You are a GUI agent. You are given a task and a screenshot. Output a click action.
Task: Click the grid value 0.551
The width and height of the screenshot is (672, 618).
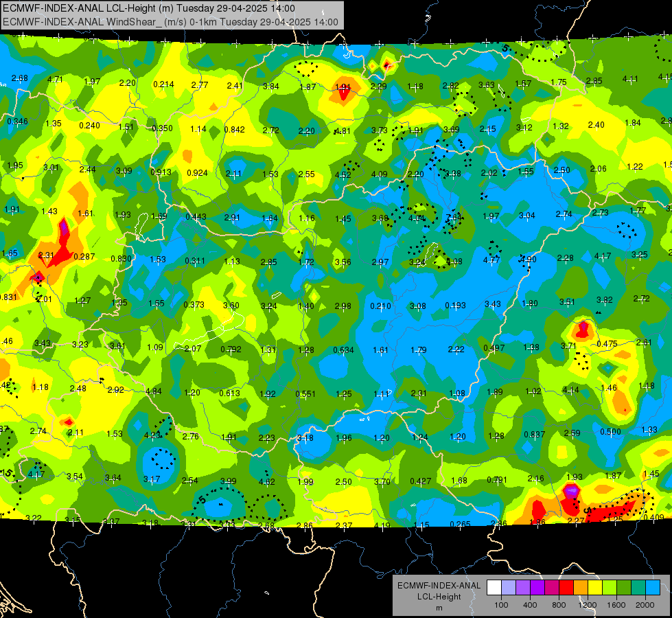coord(305,393)
